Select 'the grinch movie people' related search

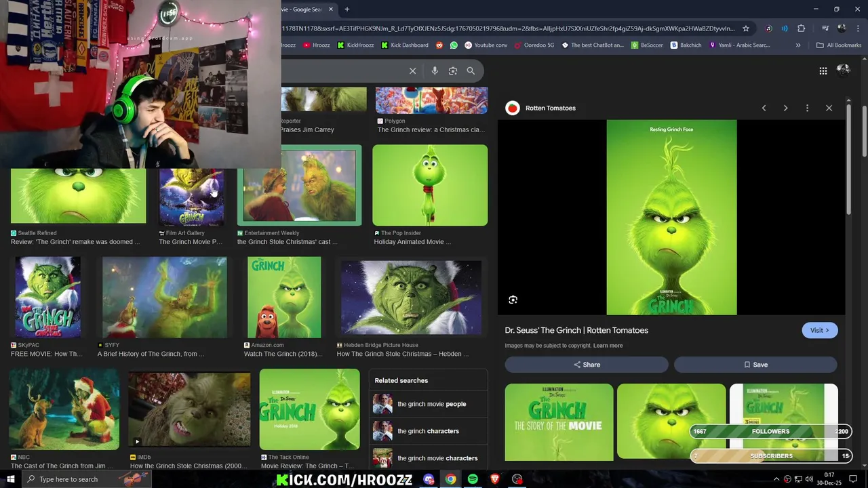click(429, 404)
